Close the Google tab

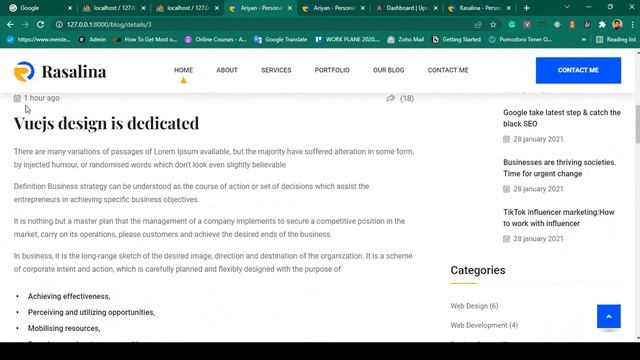70,8
